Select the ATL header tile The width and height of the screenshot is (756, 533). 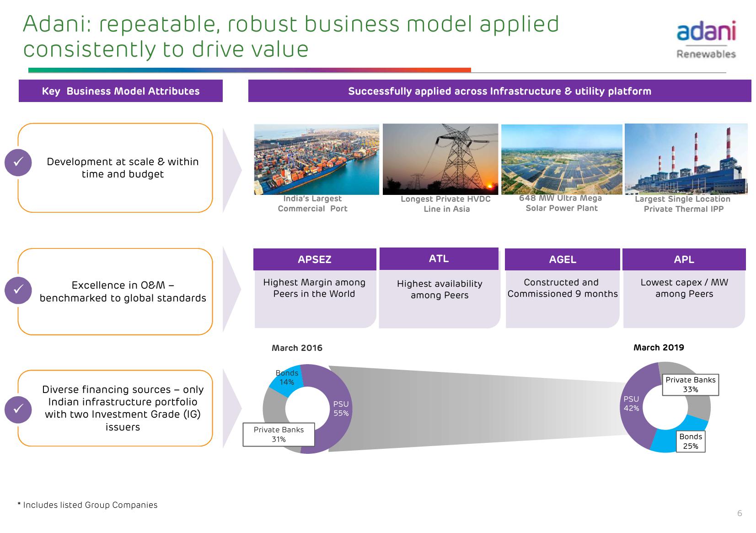(x=439, y=258)
